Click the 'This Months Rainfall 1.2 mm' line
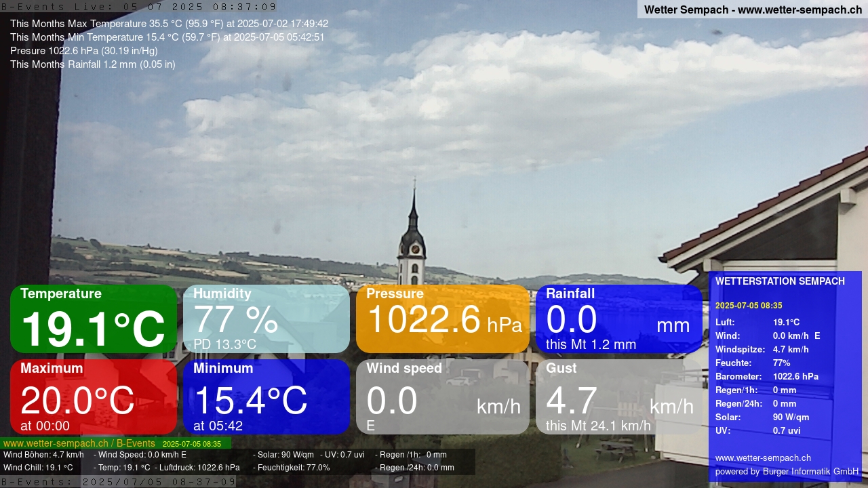Viewport: 868px width, 488px height. pyautogui.click(x=92, y=64)
